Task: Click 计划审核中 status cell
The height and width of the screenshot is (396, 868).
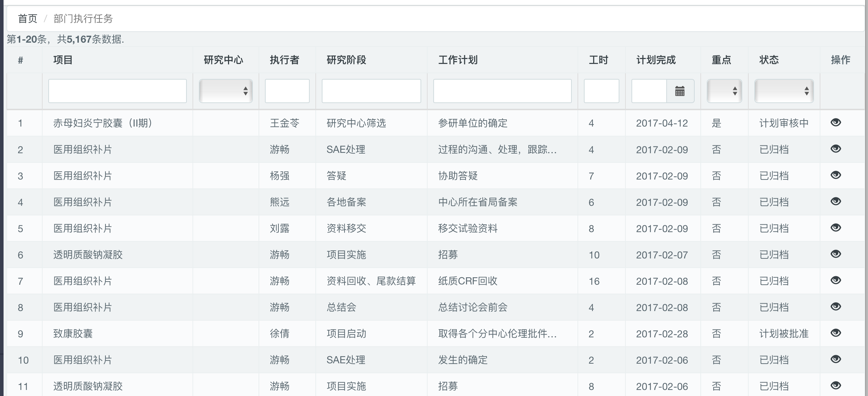Action: [x=784, y=123]
